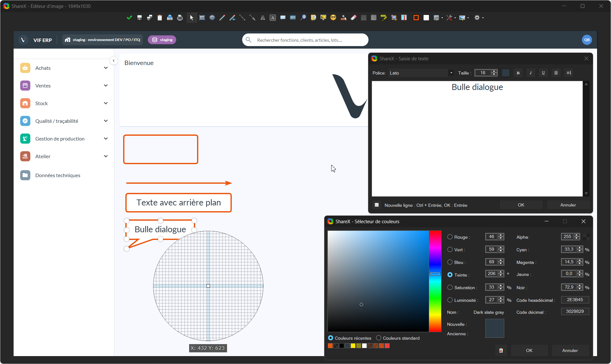This screenshot has height=364, width=611.
Task: Click Annuler in the text input dialog
Action: [568, 205]
